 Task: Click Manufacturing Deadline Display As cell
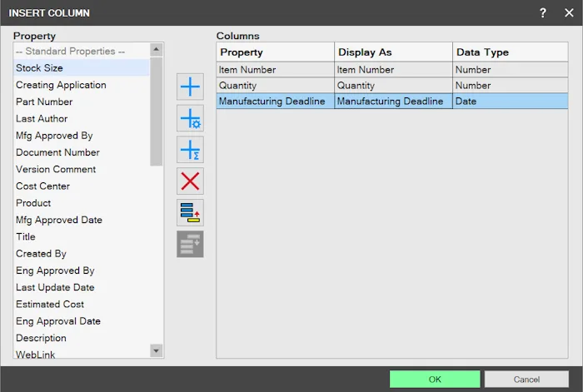(x=393, y=101)
